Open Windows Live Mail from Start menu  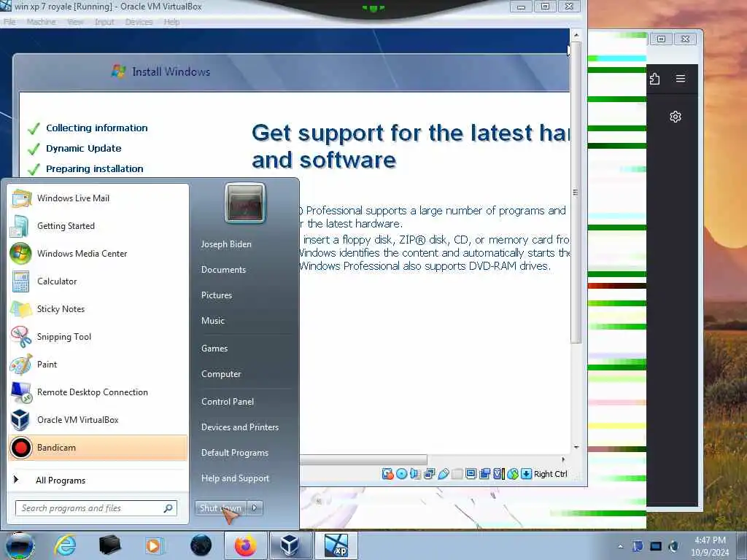[x=98, y=198]
